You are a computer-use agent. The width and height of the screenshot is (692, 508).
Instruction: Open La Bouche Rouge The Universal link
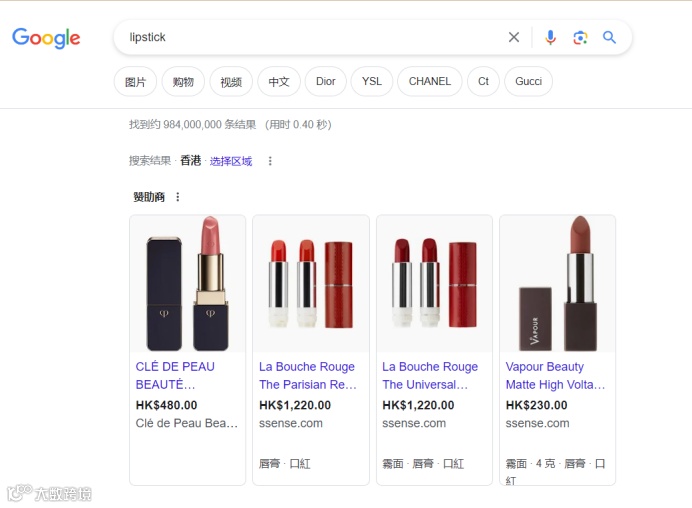pyautogui.click(x=430, y=376)
